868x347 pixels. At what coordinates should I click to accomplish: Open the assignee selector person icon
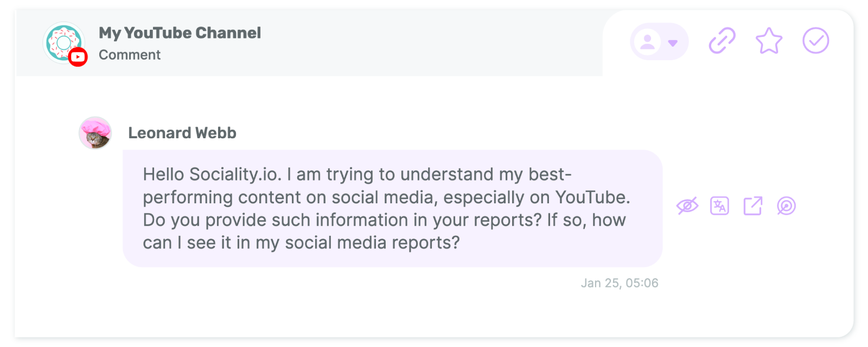pos(648,42)
